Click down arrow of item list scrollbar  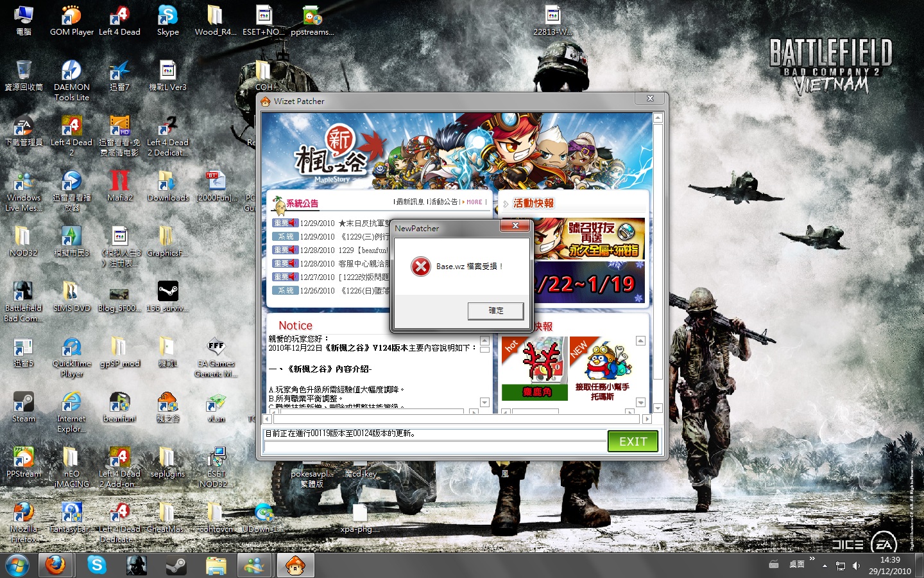[640, 403]
